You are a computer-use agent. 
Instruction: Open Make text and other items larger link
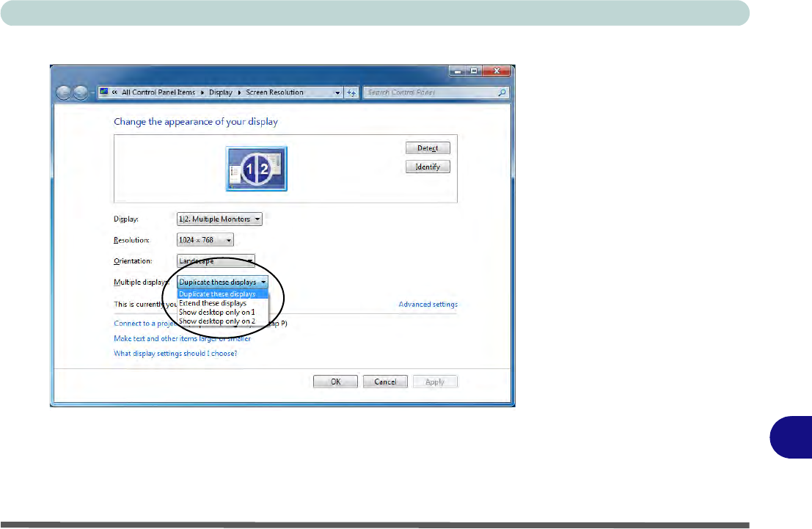click(183, 338)
